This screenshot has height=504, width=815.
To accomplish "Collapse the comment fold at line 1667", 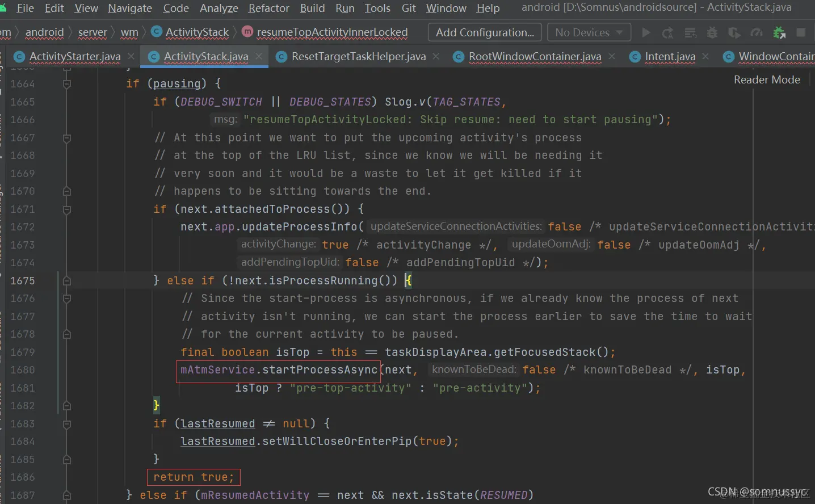I will [67, 138].
